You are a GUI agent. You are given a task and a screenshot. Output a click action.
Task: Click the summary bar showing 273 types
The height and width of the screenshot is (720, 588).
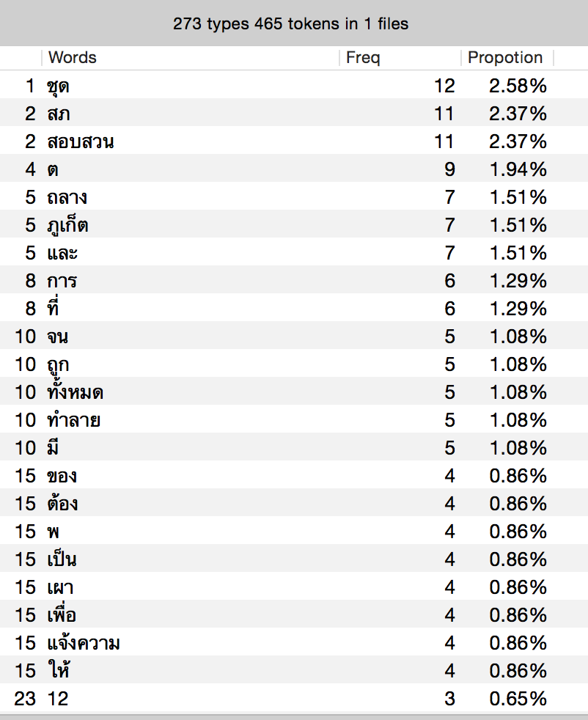(x=291, y=23)
